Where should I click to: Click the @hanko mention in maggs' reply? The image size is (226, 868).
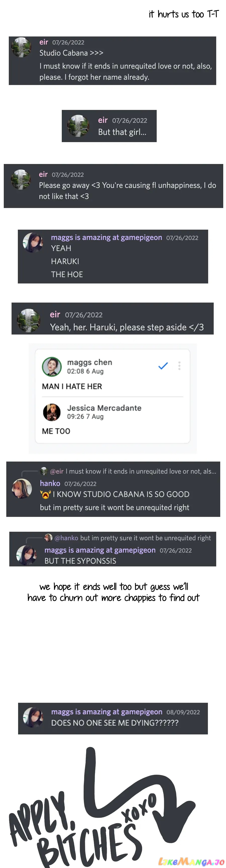66,538
